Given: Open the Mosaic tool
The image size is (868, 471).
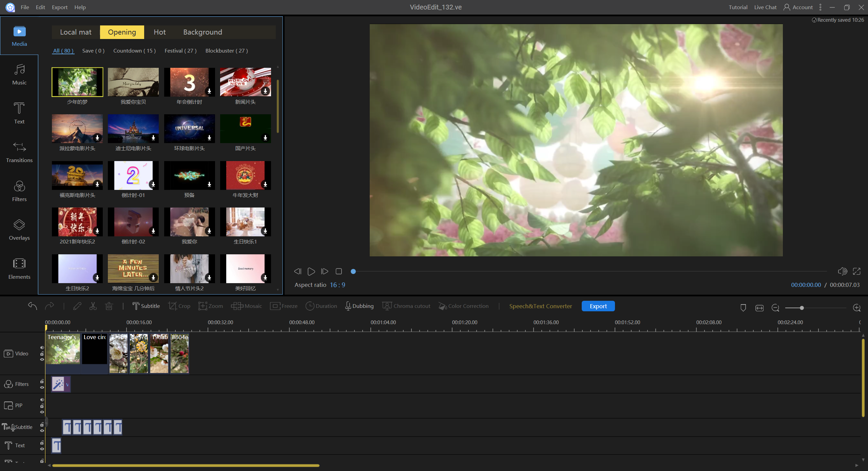Looking at the screenshot, I should coord(247,306).
